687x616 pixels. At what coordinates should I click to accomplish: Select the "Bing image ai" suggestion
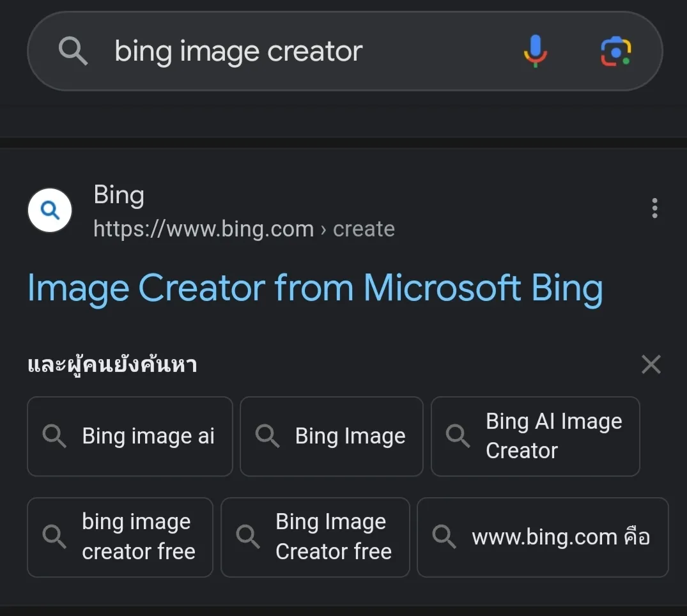click(x=130, y=436)
